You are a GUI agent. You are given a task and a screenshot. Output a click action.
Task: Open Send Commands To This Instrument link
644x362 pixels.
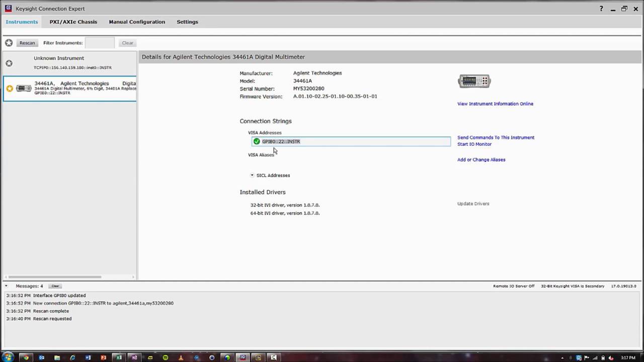[x=496, y=137]
